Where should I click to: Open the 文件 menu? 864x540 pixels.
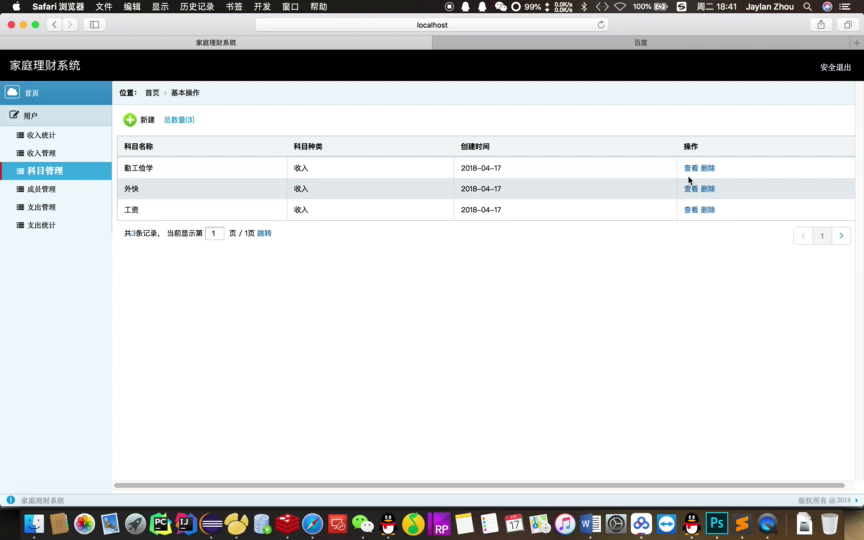point(104,7)
